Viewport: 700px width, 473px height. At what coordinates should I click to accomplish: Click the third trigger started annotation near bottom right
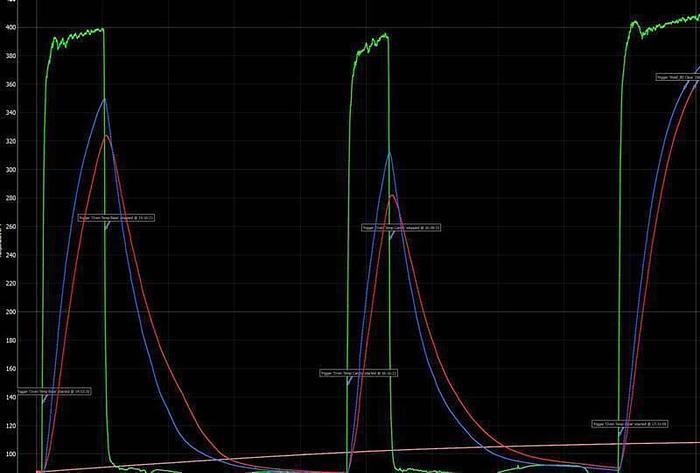click(x=629, y=423)
